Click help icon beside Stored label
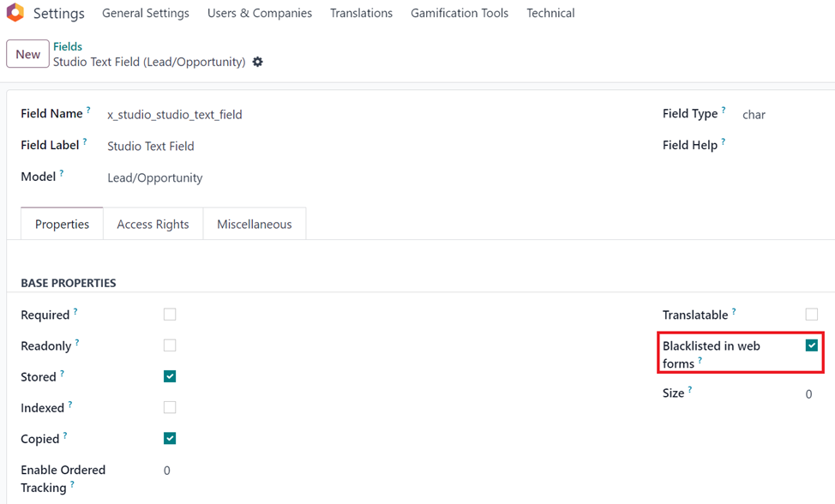The width and height of the screenshot is (835, 504). [63, 373]
